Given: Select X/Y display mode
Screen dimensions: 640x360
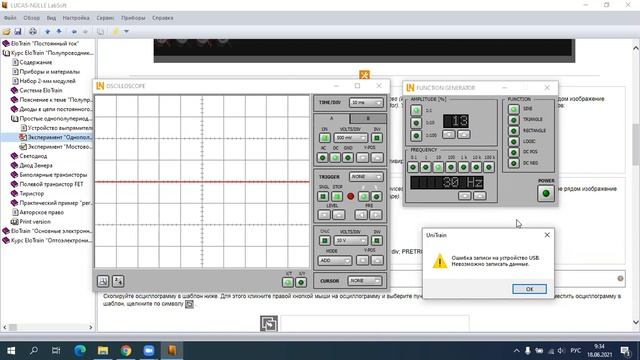Looking at the screenshot, I should [301, 282].
